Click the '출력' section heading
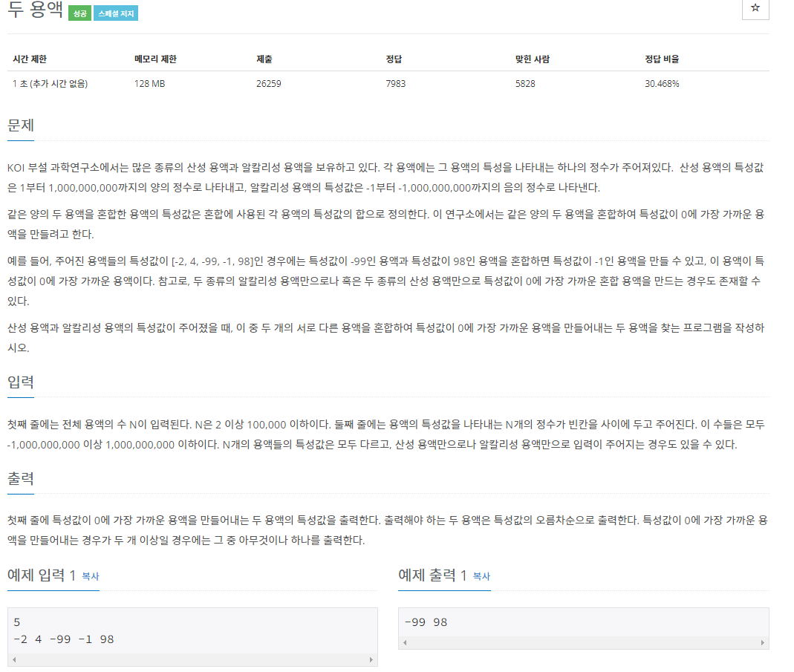Viewport: 794px width, 672px height. pos(21,478)
